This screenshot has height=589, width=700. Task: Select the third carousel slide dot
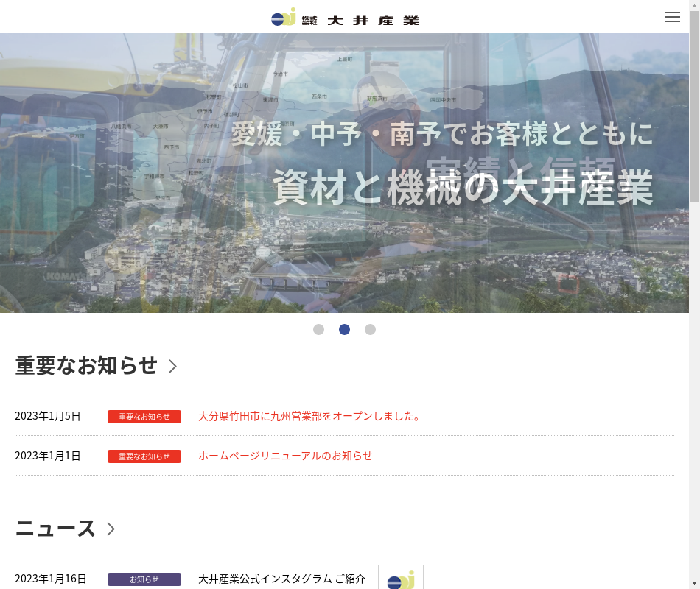pos(370,330)
